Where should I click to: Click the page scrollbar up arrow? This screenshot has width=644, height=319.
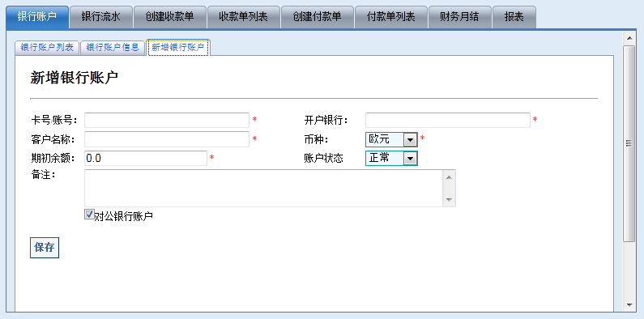point(629,38)
